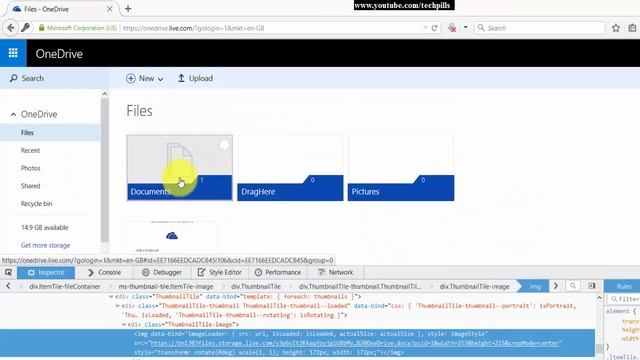This screenshot has width=640, height=360.
Task: Open the Pictures folder tile
Action: [x=401, y=168]
